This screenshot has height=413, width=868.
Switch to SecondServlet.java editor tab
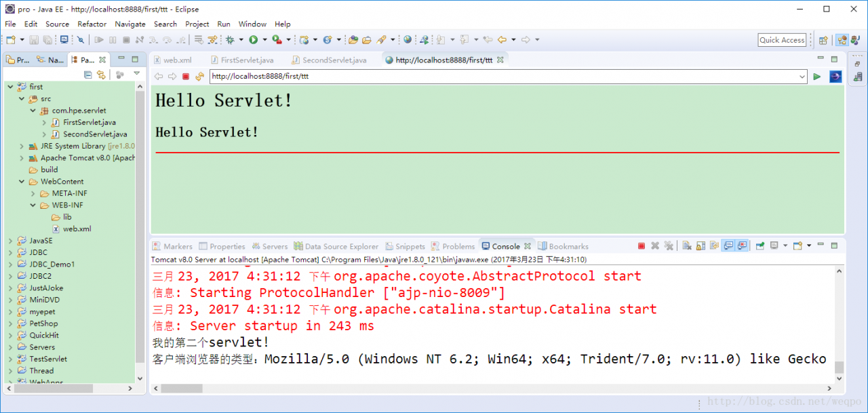click(x=329, y=60)
